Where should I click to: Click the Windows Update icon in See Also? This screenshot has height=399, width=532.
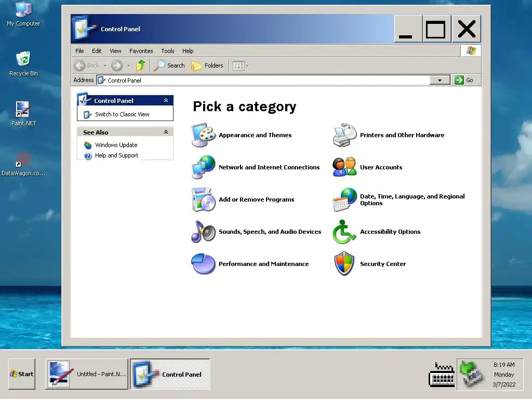click(88, 145)
